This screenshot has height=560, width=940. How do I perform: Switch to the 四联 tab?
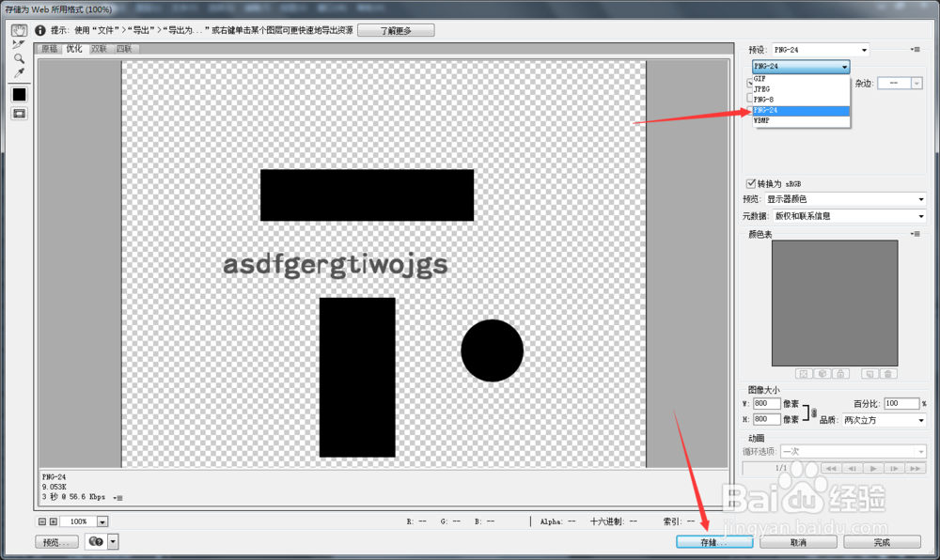coord(125,49)
